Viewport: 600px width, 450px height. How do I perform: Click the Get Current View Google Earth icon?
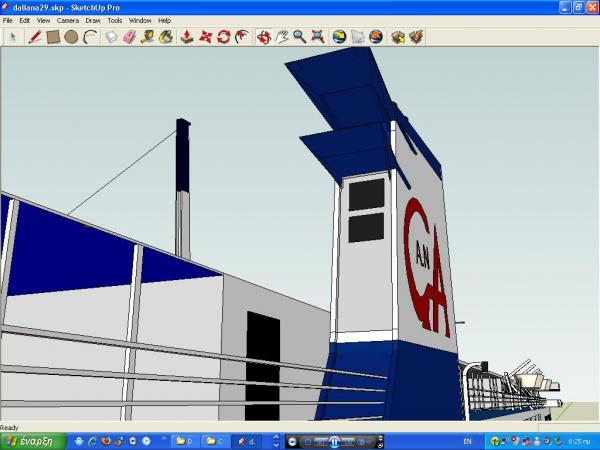pos(339,37)
